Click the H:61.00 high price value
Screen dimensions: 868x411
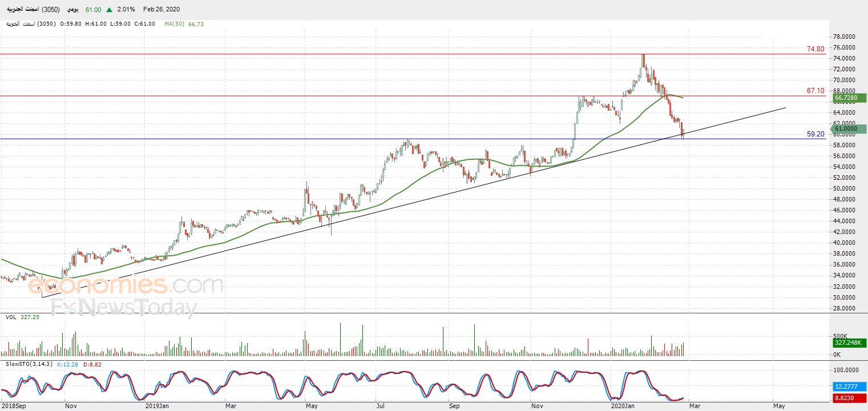pyautogui.click(x=96, y=24)
